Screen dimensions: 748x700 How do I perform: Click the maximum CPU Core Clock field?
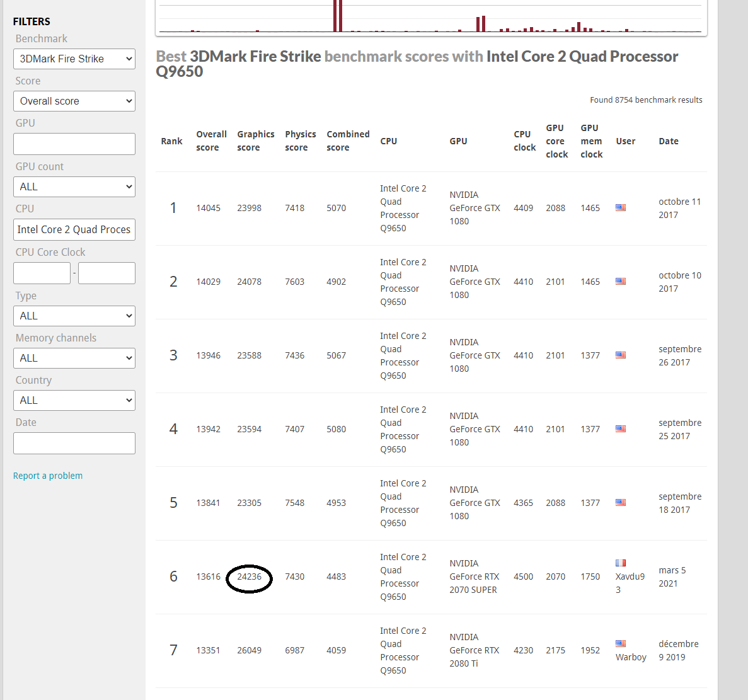[x=107, y=273]
